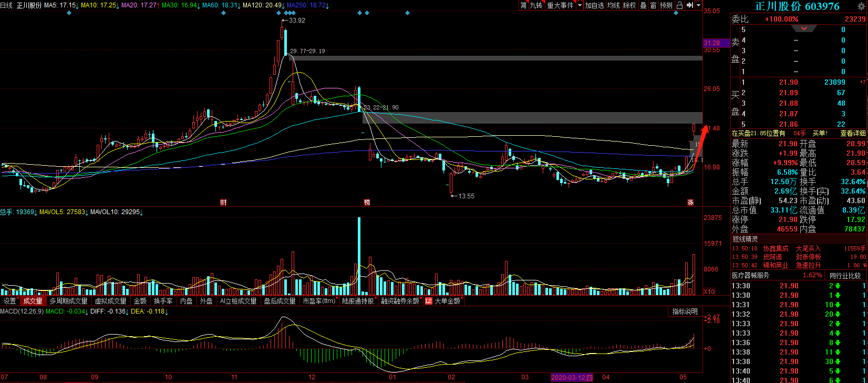Toggle the 九转 indicator
This screenshot has height=383, width=868.
pyautogui.click(x=536, y=5)
